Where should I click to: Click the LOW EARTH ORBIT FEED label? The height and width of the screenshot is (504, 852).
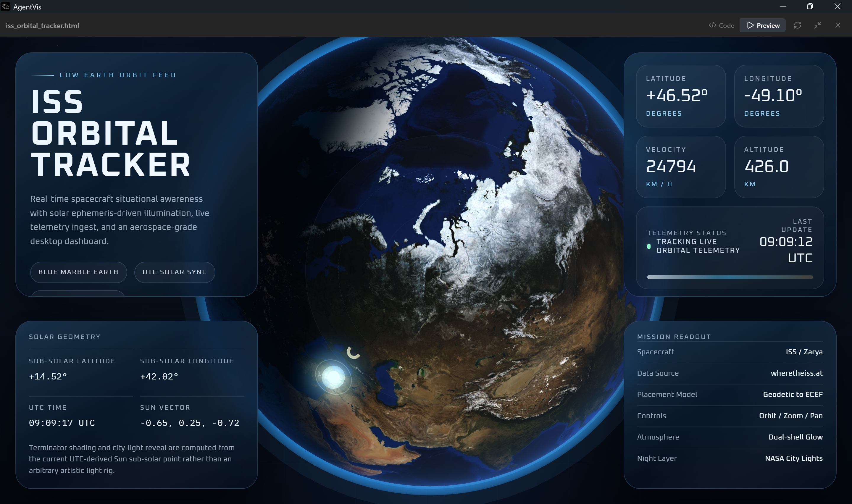click(118, 75)
